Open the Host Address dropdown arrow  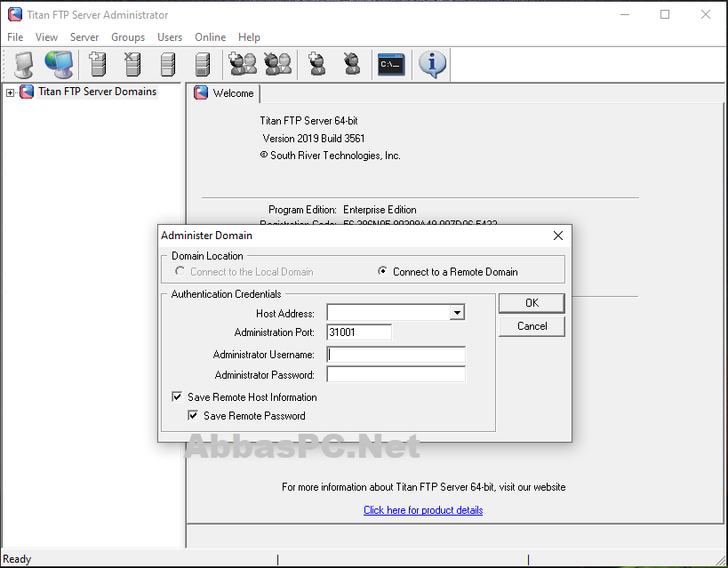457,313
